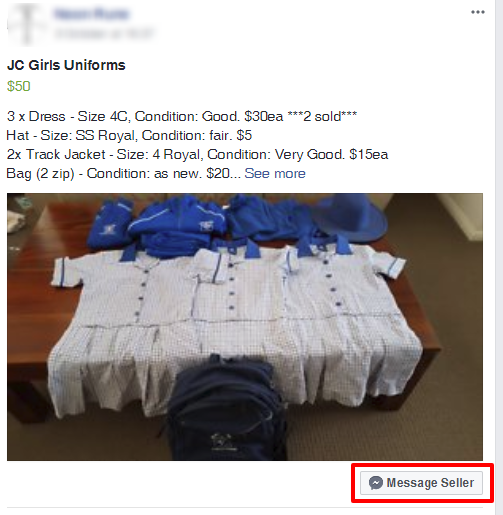The height and width of the screenshot is (515, 503).
Task: Click the green $50 price
Action: click(19, 86)
